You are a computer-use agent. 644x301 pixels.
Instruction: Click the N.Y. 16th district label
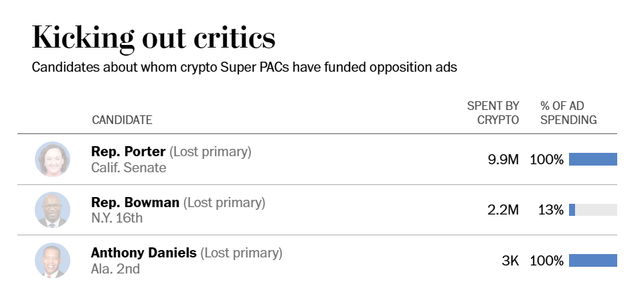pos(117,218)
